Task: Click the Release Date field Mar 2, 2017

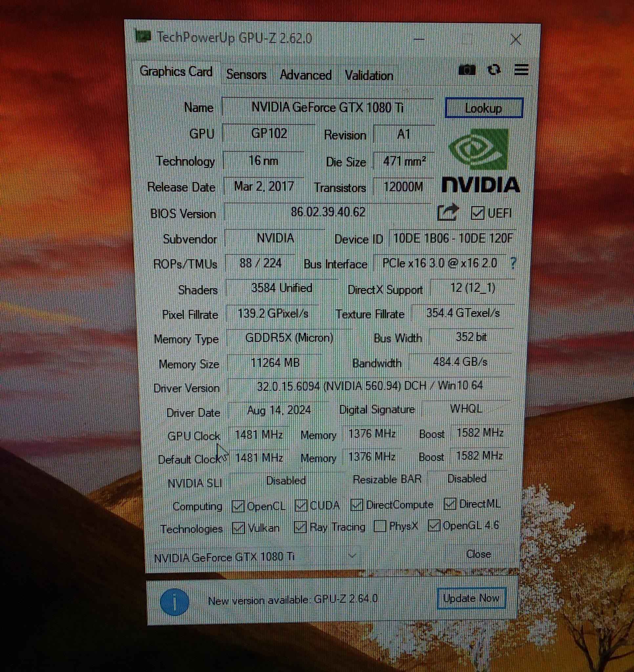Action: 264,186
